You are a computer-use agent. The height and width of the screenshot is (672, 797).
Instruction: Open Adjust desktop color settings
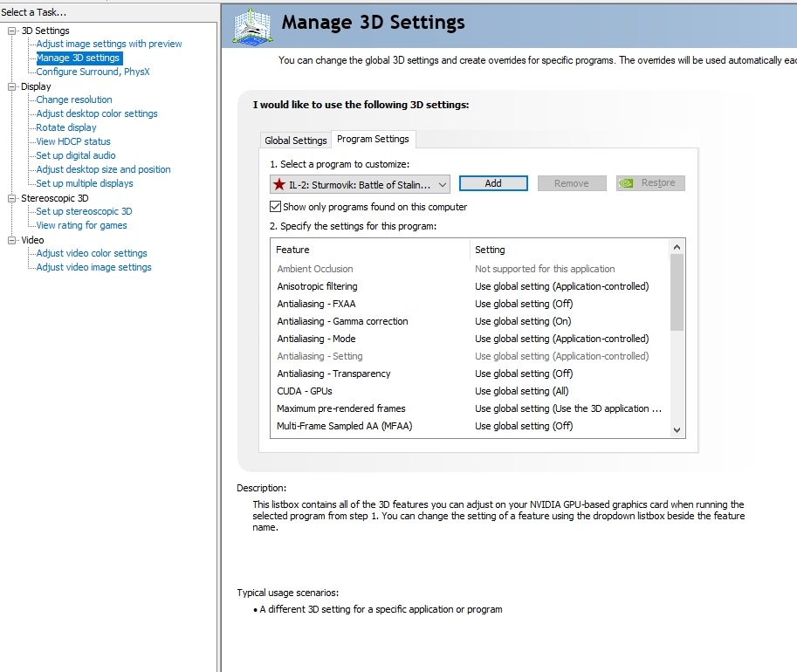pyautogui.click(x=97, y=113)
